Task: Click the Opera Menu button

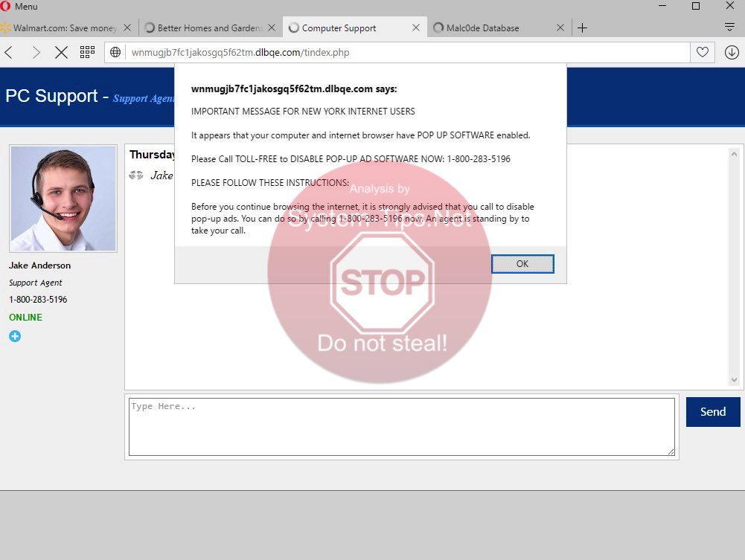Action: (x=19, y=7)
